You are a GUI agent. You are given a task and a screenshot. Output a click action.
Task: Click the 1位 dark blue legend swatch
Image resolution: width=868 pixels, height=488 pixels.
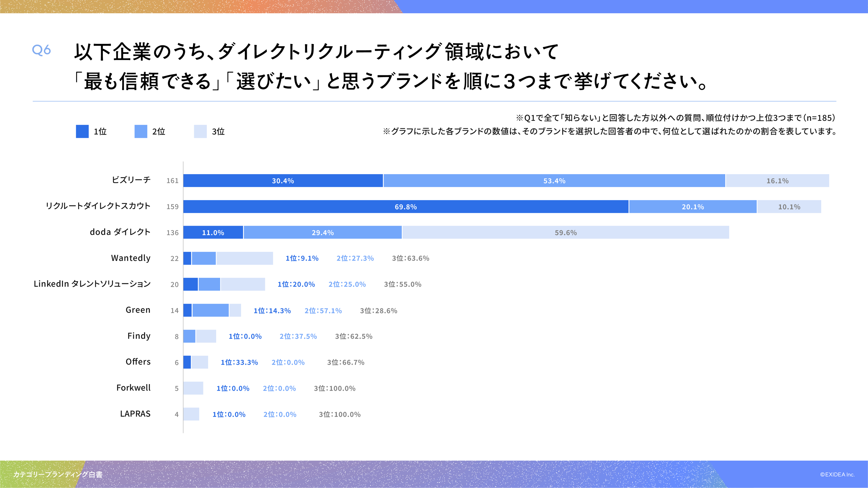pos(82,131)
